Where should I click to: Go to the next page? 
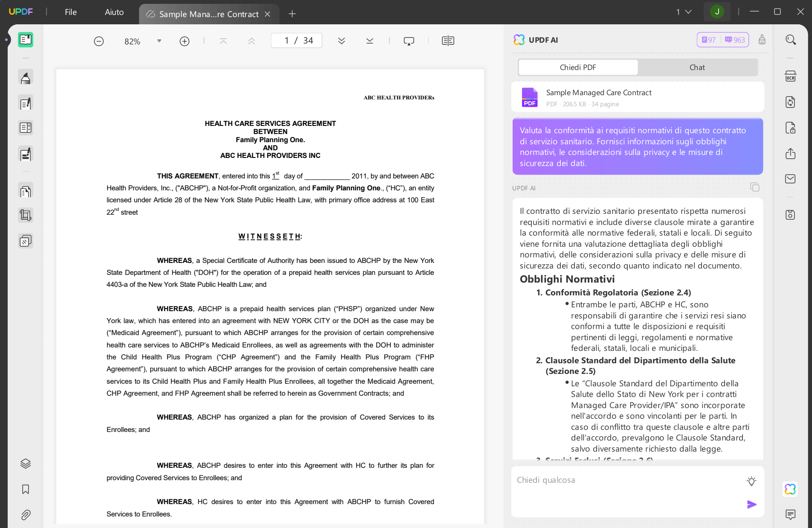click(x=342, y=41)
